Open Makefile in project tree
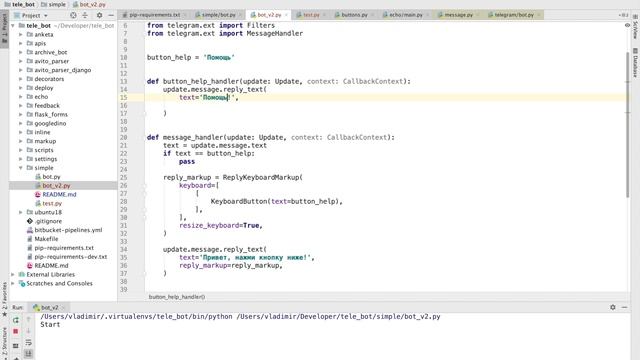The image size is (640, 360). click(46, 239)
